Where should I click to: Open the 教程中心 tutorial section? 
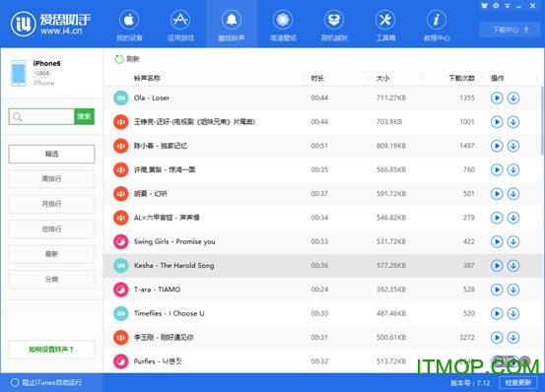point(437,26)
